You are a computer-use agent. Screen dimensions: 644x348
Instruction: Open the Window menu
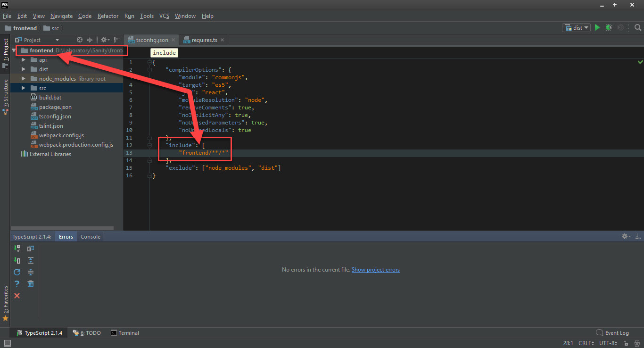coord(185,16)
